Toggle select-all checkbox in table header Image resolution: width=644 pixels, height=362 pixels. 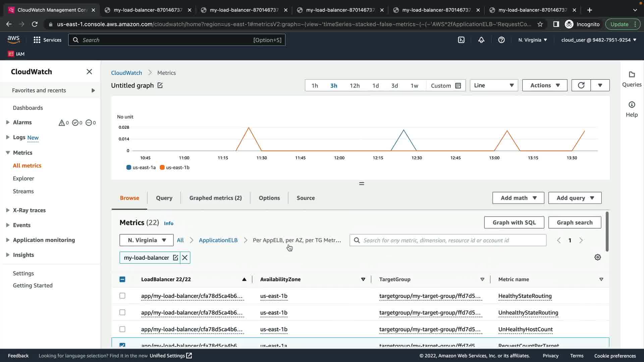tap(122, 280)
